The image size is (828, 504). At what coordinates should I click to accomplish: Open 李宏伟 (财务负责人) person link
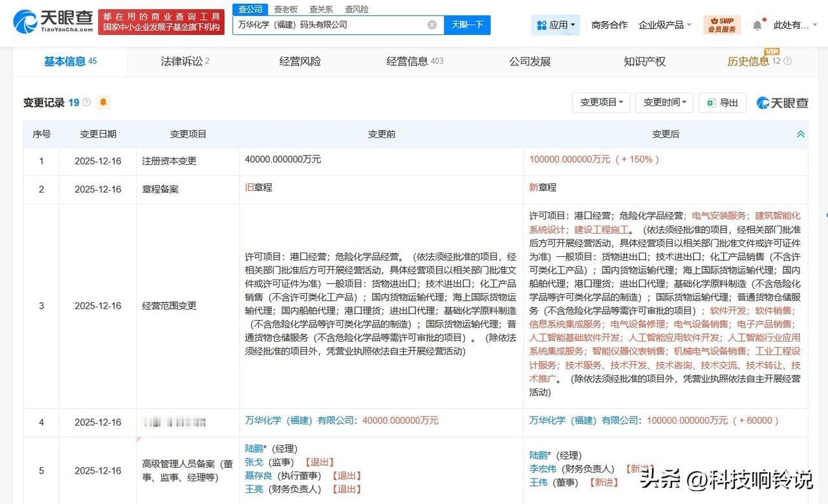point(543,468)
